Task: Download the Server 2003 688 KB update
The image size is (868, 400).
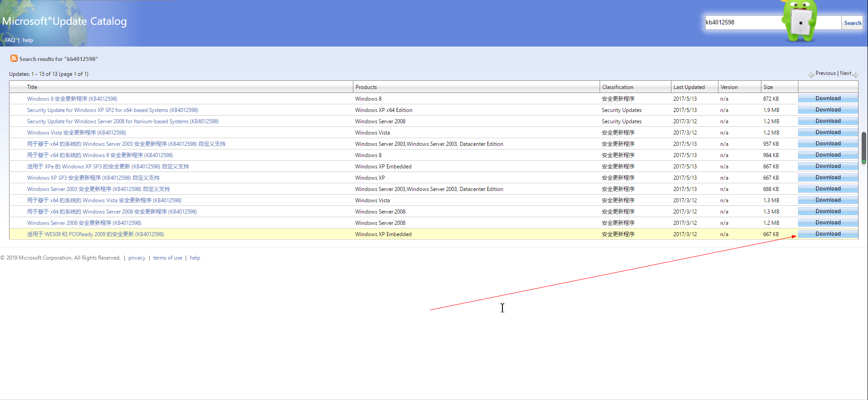Action: coord(828,189)
